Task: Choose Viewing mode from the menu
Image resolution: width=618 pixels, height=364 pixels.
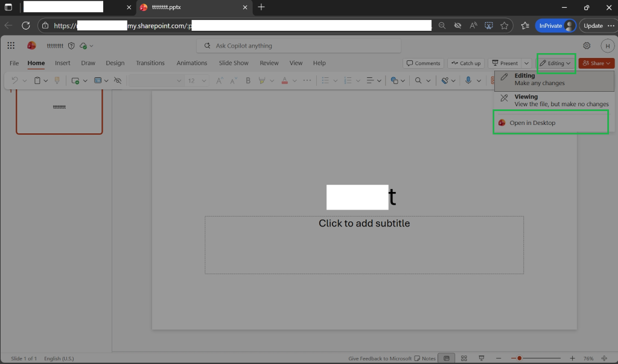Action: pyautogui.click(x=554, y=100)
